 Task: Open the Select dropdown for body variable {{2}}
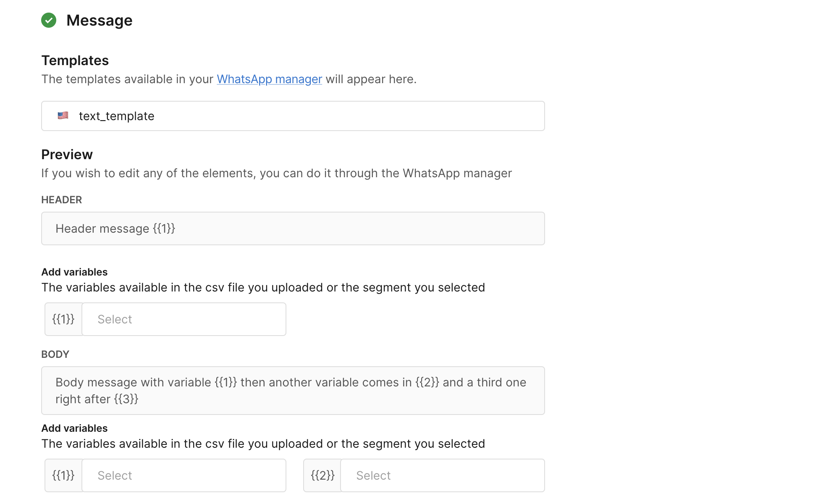442,475
